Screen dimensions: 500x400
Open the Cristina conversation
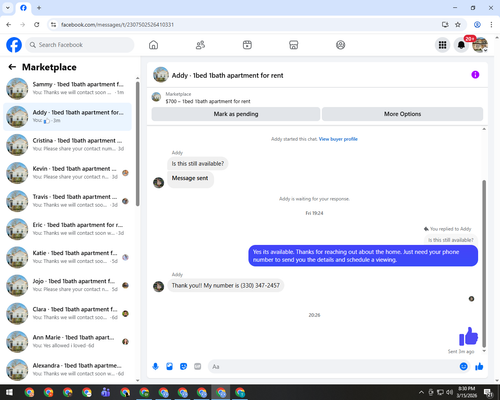click(x=67, y=145)
